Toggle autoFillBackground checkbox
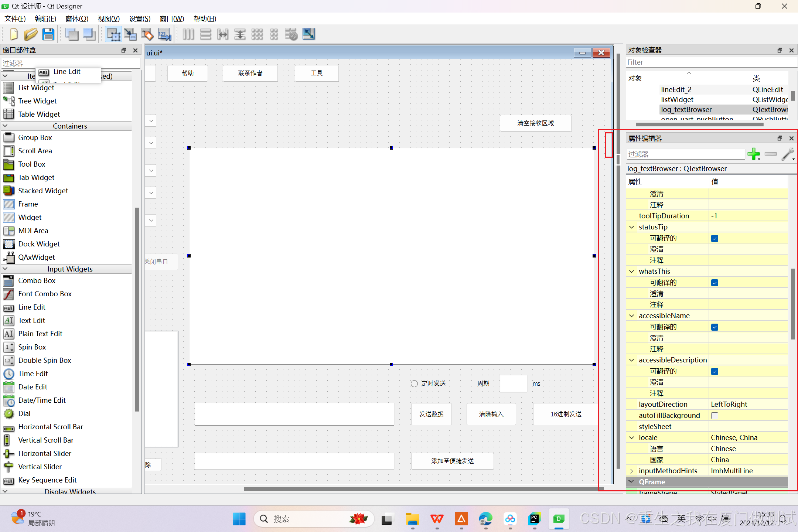Image resolution: width=798 pixels, height=532 pixels. click(x=715, y=416)
